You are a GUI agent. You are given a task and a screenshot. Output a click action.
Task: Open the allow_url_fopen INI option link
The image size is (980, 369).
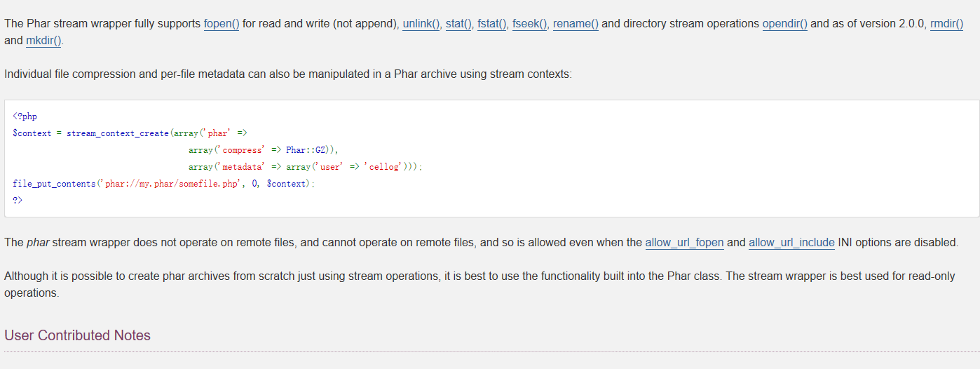(x=684, y=243)
